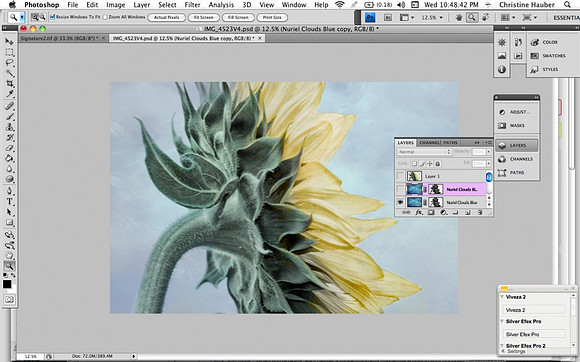Image resolution: width=580 pixels, height=362 pixels.
Task: Open the Screen Mode dropdown
Action: (x=530, y=17)
